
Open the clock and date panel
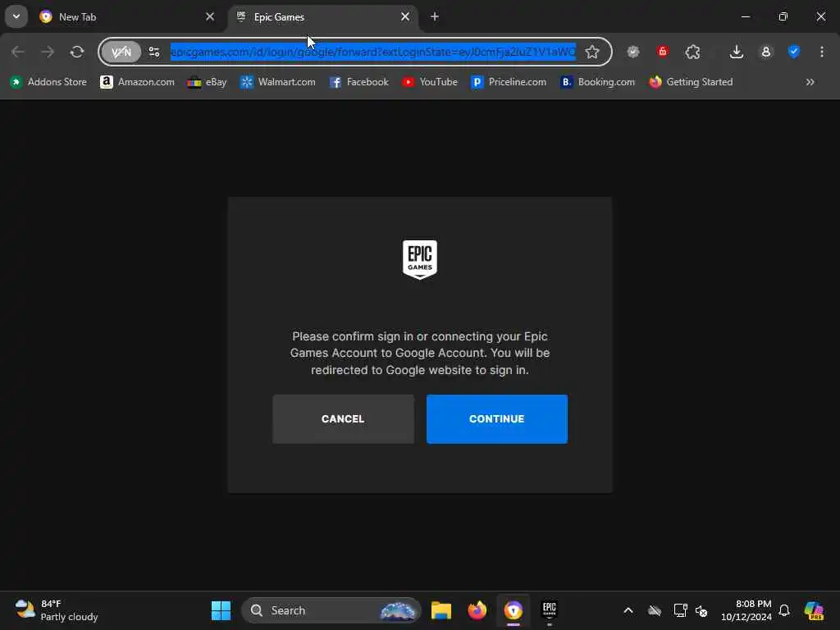tap(746, 610)
